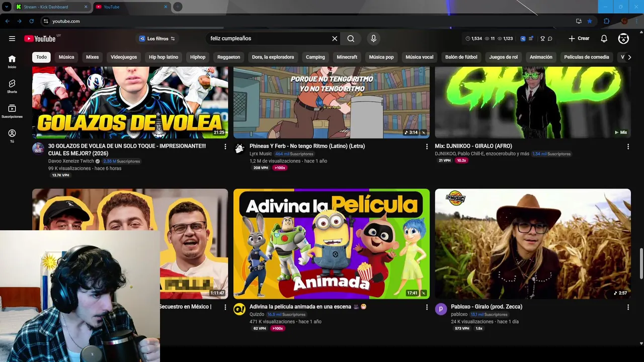Open a new browser tab

pyautogui.click(x=178, y=7)
